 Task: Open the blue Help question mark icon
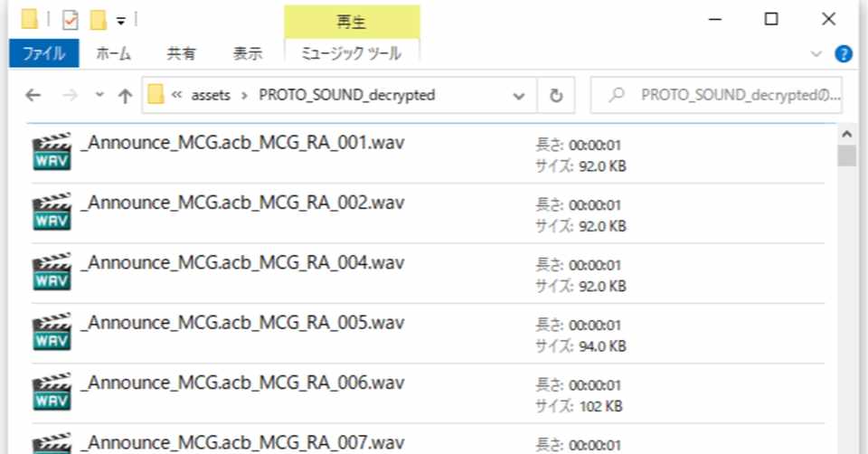(843, 53)
